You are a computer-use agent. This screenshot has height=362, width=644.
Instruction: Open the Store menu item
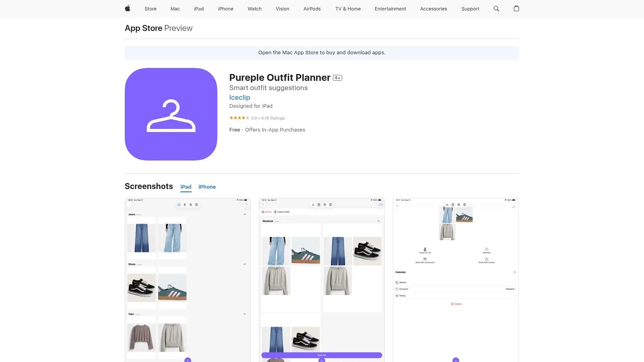[151, 8]
